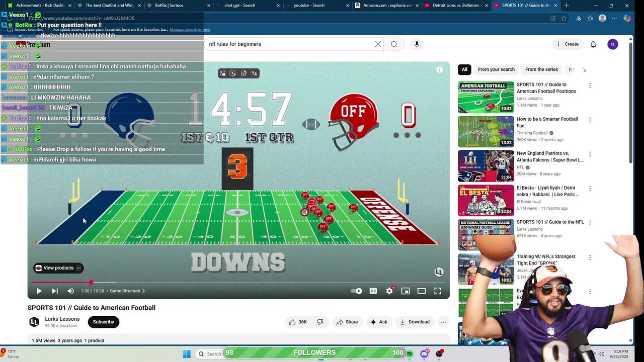644x362 pixels.
Task: Start voice search with the microphone
Action: 417,44
